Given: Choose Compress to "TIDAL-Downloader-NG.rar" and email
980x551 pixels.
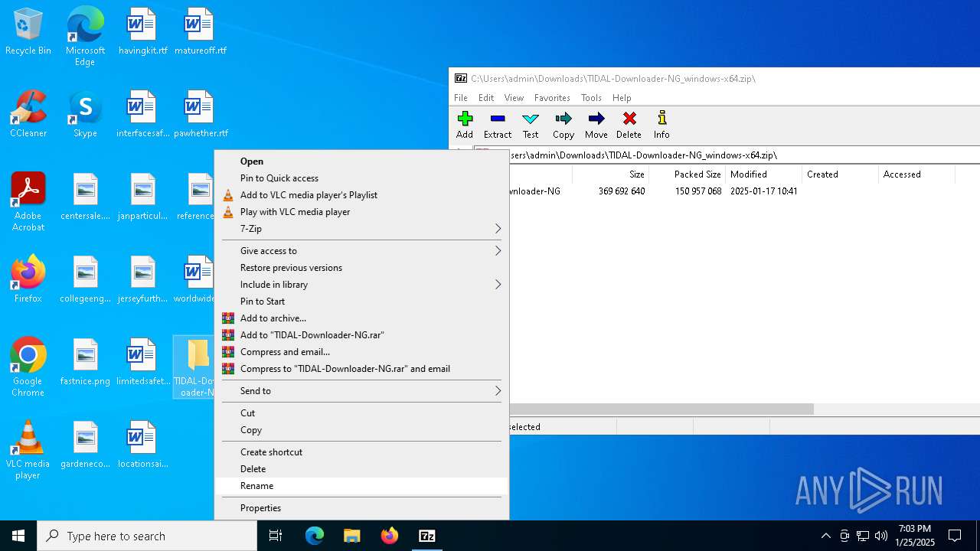Looking at the screenshot, I should 361,369.
